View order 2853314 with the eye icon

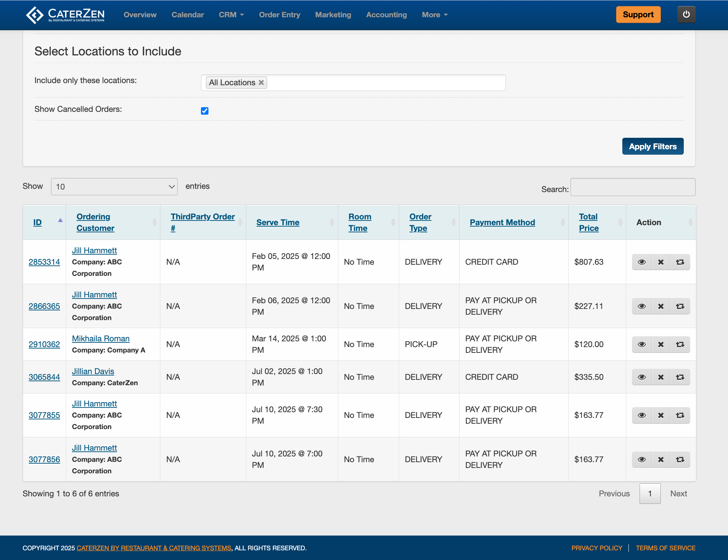click(642, 262)
